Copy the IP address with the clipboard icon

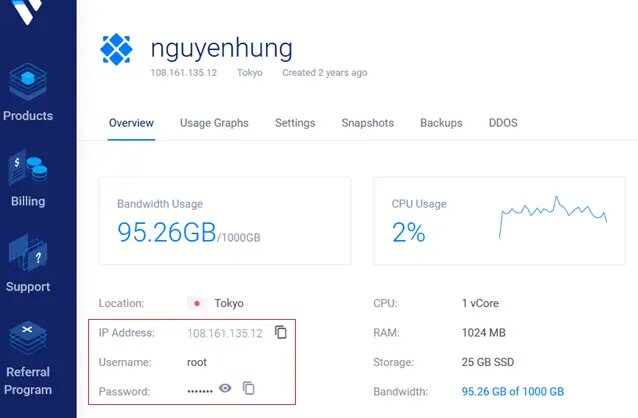point(281,332)
